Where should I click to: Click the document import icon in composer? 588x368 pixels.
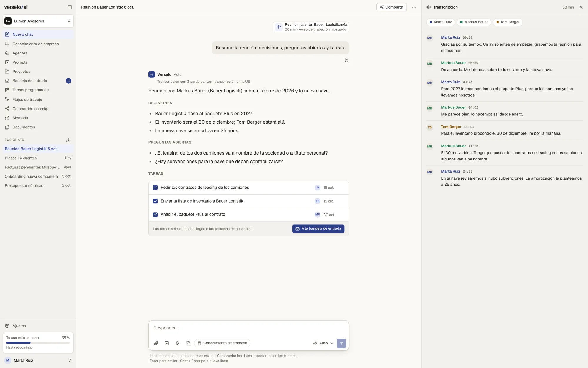pos(188,343)
